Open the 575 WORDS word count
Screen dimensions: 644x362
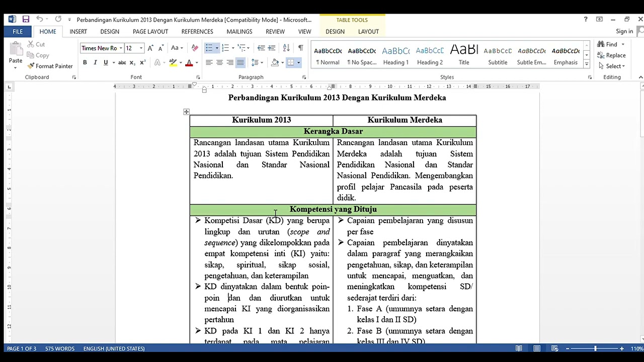[x=59, y=348]
